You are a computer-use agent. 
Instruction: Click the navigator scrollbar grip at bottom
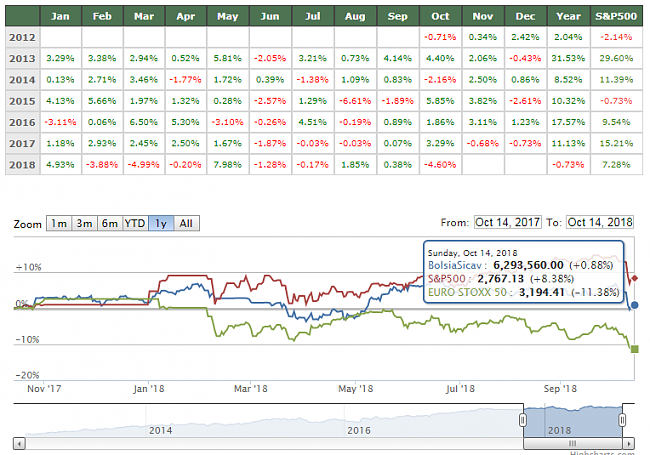click(572, 440)
